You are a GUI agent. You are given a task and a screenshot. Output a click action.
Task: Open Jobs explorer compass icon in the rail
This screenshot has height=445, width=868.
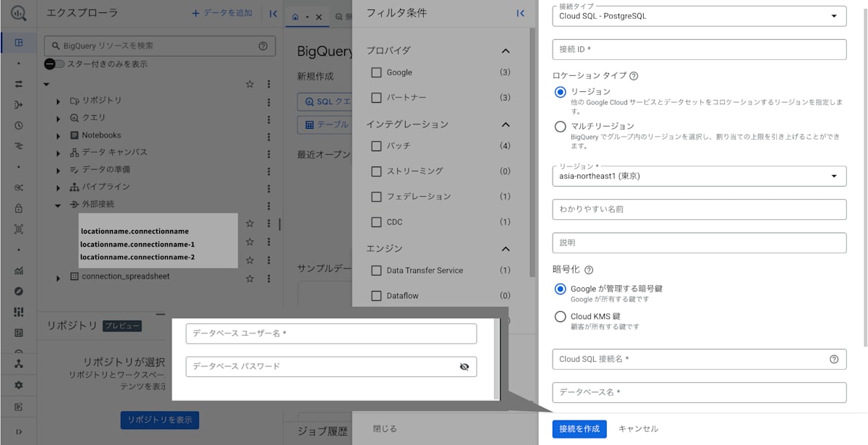[x=19, y=291]
